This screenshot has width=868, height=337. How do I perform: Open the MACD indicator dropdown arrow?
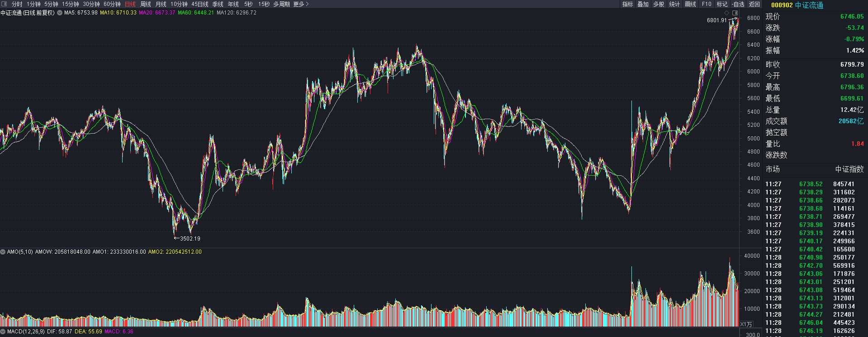coord(3,332)
